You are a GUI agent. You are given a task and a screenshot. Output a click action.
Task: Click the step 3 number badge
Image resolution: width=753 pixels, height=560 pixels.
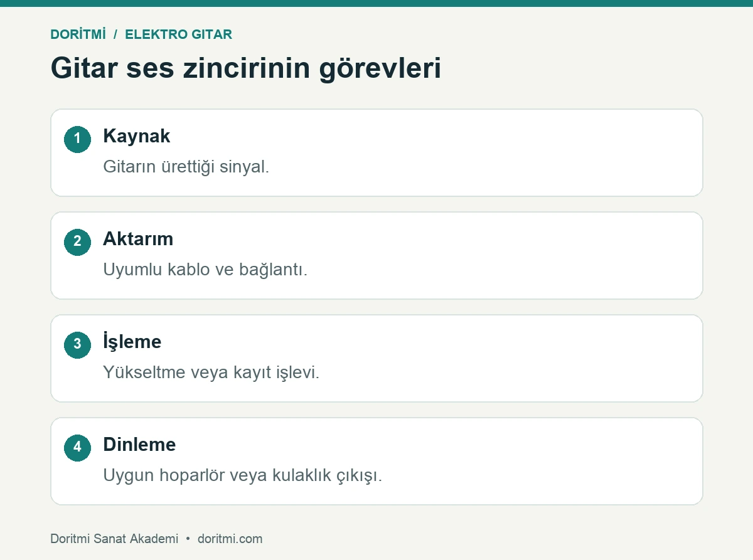(x=77, y=345)
